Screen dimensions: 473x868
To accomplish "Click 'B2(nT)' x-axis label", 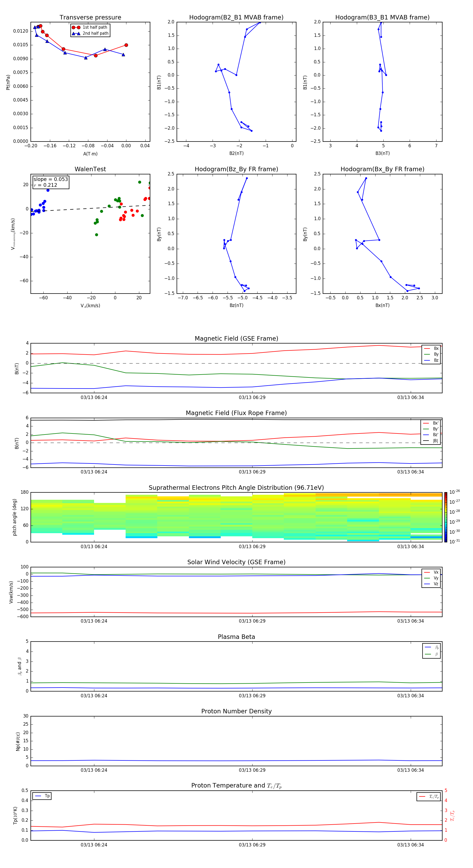I will point(236,153).
